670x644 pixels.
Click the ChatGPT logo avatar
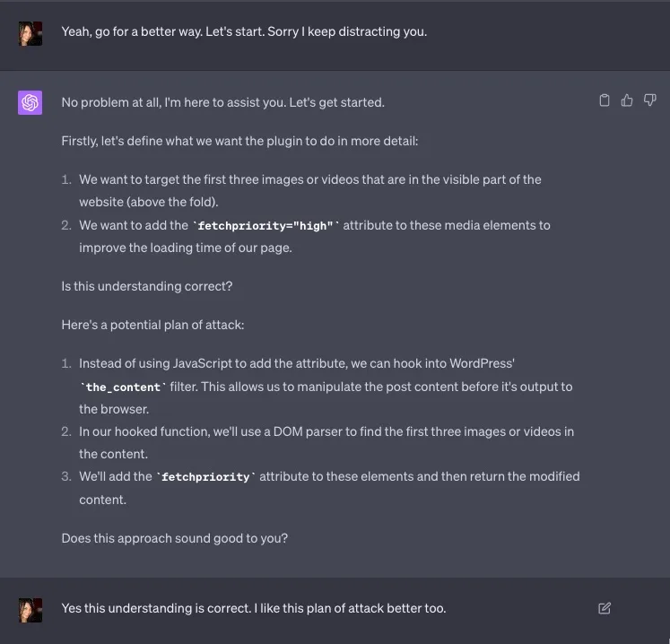coord(30,103)
